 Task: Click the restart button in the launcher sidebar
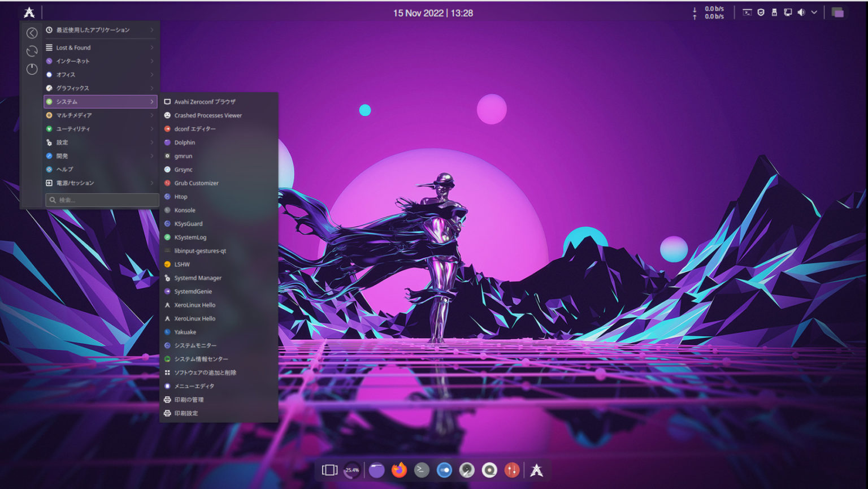[32, 51]
